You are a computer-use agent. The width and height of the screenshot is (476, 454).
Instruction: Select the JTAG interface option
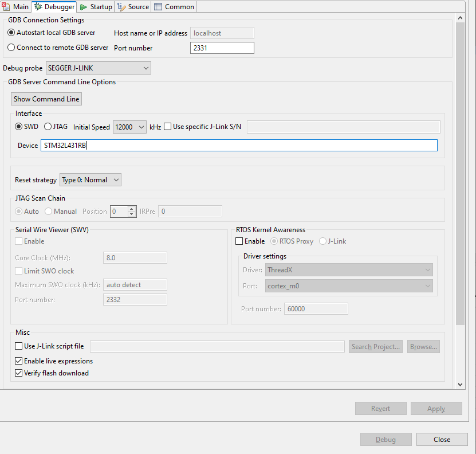pos(46,127)
